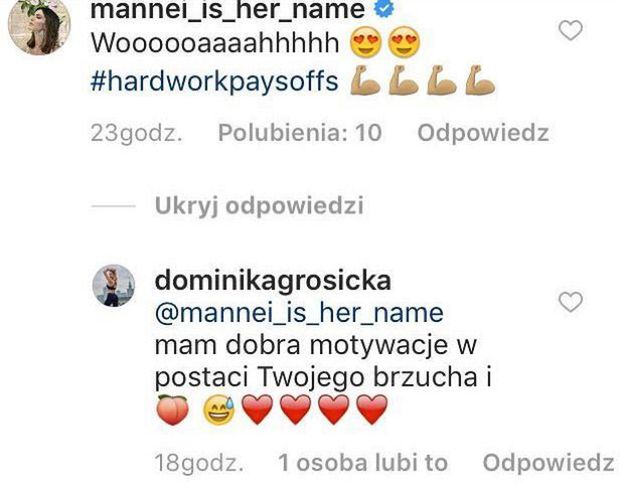This screenshot has height=501, width=622.
Task: Open mannei_is_her_name profile picture
Action: (39, 25)
